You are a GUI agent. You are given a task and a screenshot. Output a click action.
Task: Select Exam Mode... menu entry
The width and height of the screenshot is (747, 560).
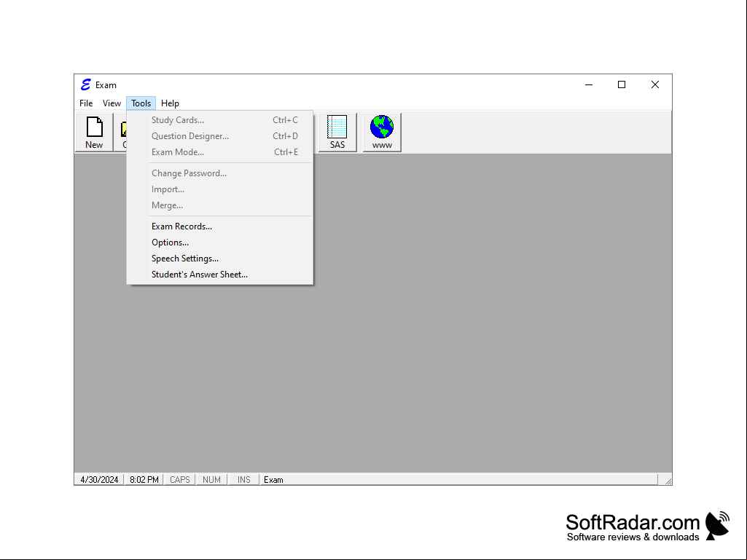(220, 152)
